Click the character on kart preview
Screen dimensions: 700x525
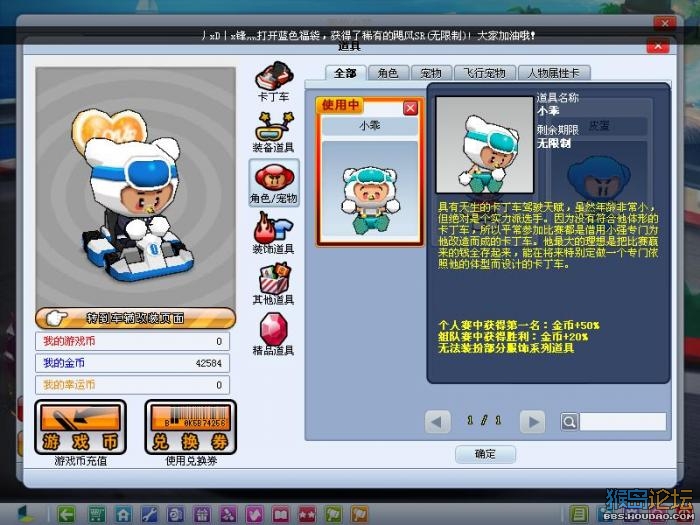[x=135, y=196]
